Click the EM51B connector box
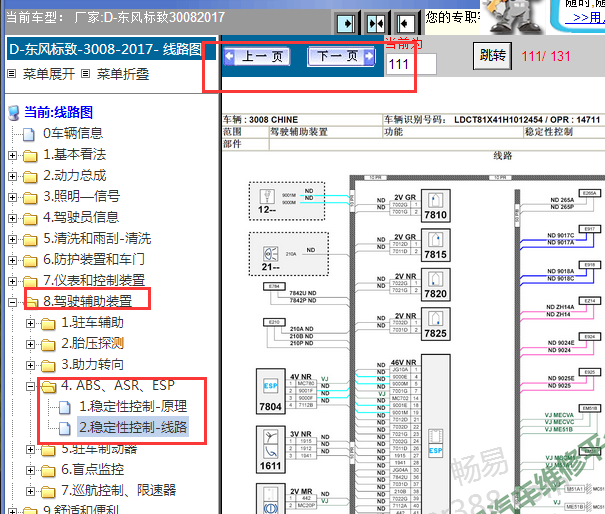This screenshot has width=605, height=514. pos(590,408)
